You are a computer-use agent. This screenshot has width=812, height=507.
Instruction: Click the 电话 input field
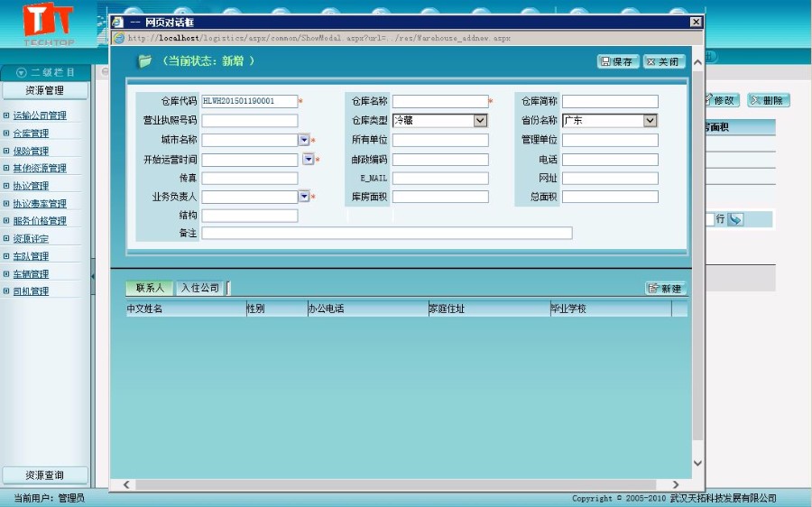(610, 160)
